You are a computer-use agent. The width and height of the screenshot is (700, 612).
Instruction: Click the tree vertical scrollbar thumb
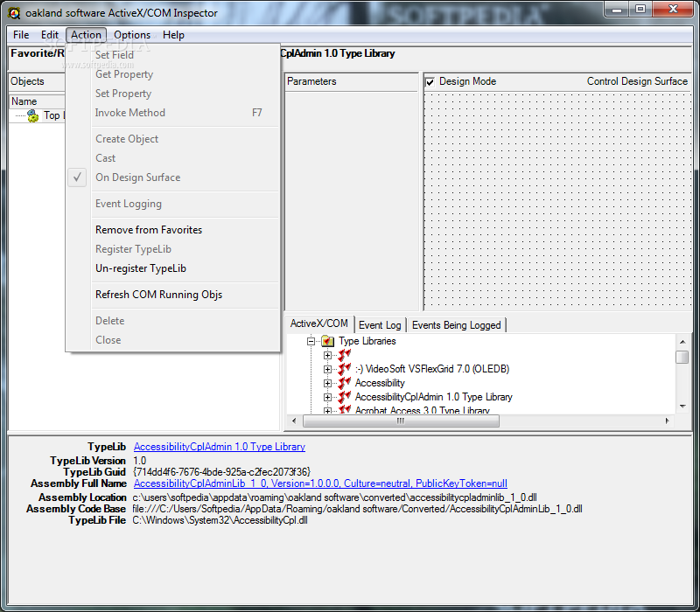[682, 358]
